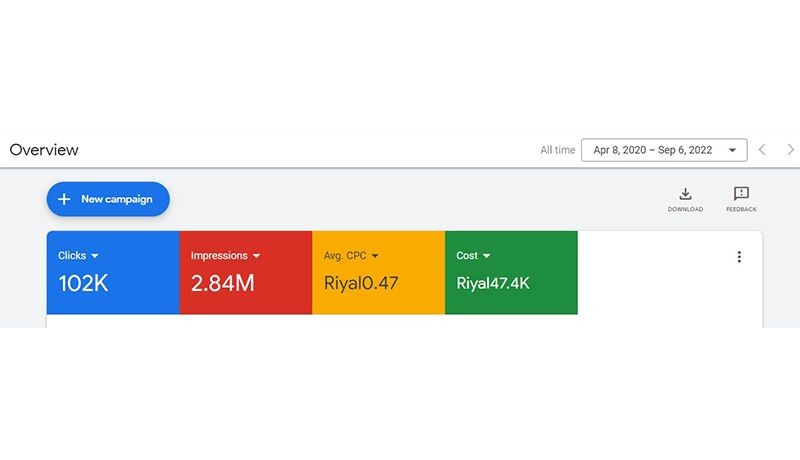
Task: Open the Clicks metric dropdown arrow
Action: click(95, 256)
